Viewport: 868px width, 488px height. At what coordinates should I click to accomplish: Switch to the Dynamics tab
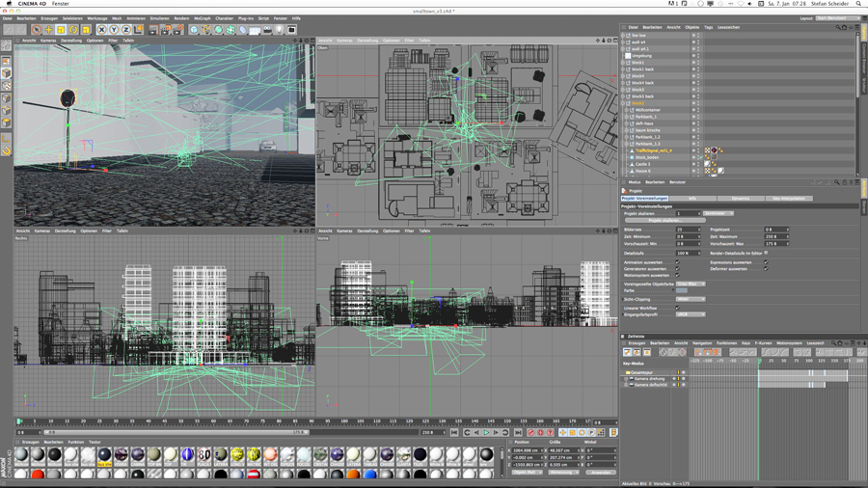[x=741, y=199]
